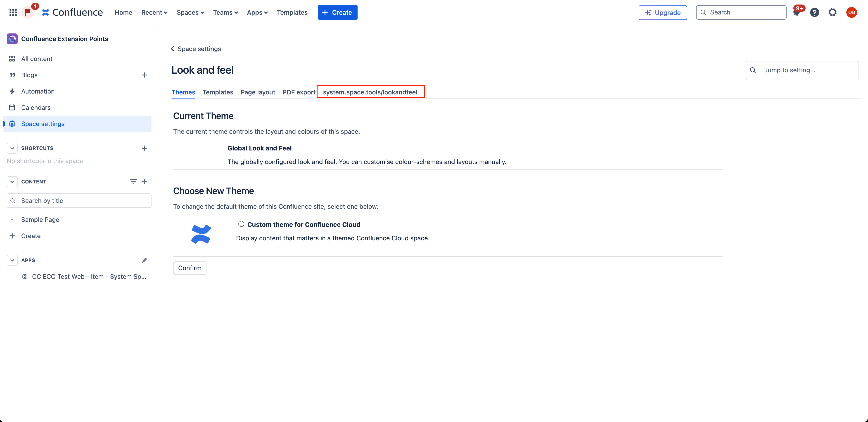Switch to the Page layout tab
868x422 pixels.
pos(258,92)
